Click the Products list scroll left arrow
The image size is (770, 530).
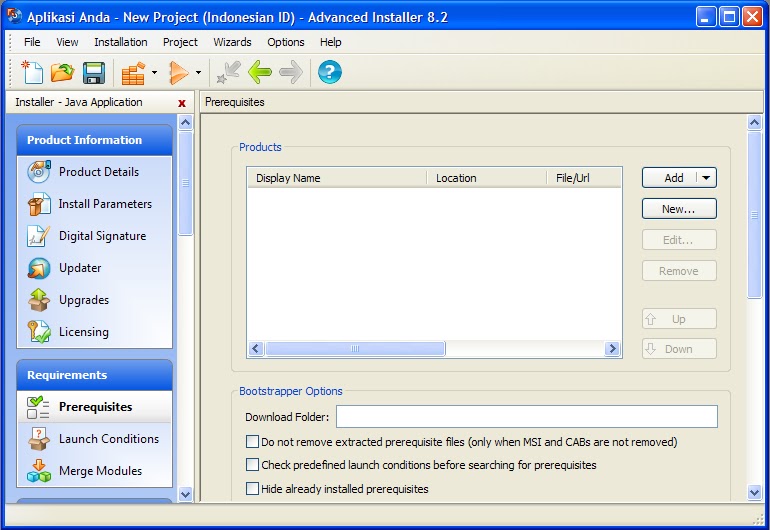coord(255,349)
